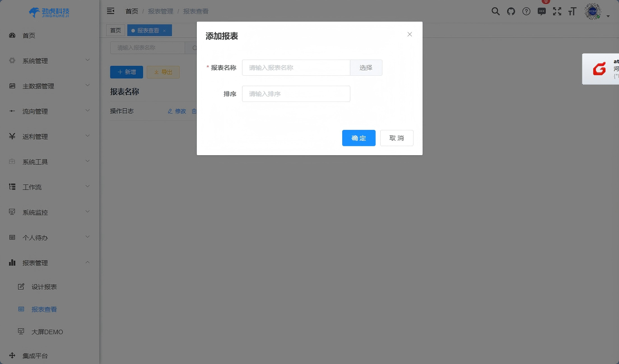Collapse the sidebar via the hamburger icon
The width and height of the screenshot is (619, 364).
point(111,11)
